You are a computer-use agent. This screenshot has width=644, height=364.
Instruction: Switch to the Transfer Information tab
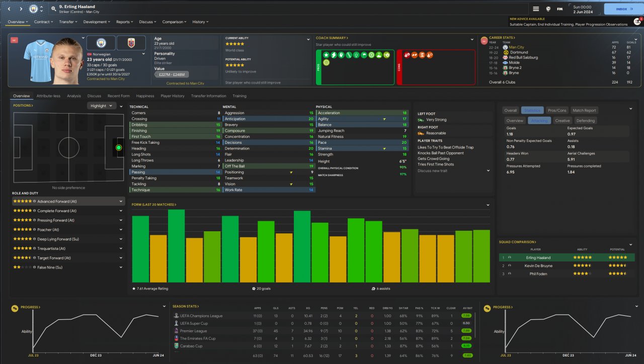click(208, 96)
